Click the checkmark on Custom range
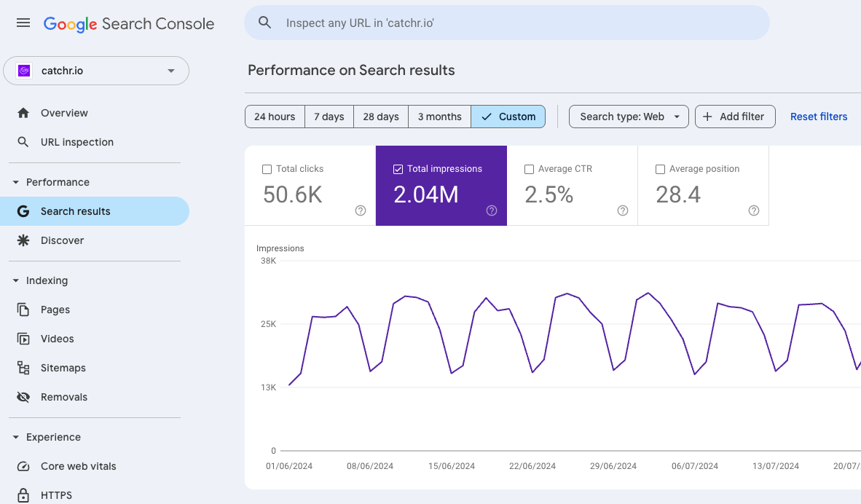Viewport: 861px width, 504px height. [x=486, y=117]
